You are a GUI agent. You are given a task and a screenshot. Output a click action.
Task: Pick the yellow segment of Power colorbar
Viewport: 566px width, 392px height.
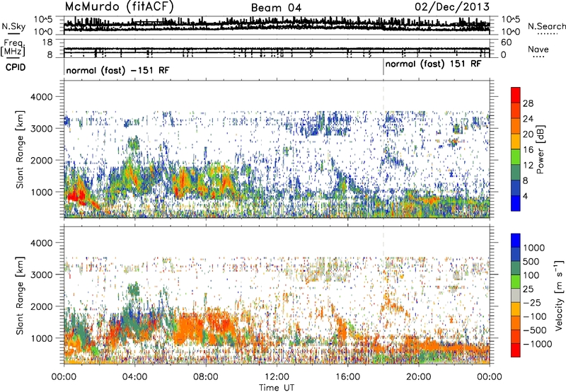pos(516,142)
